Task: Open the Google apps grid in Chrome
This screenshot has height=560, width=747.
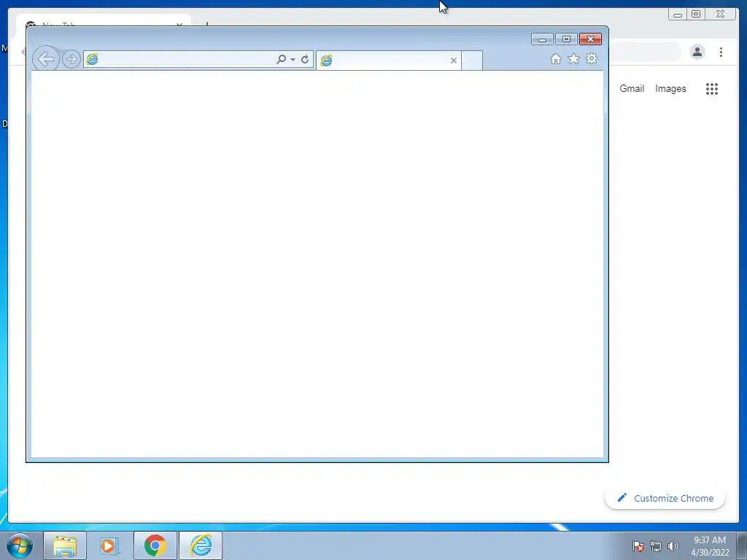Action: pos(712,89)
